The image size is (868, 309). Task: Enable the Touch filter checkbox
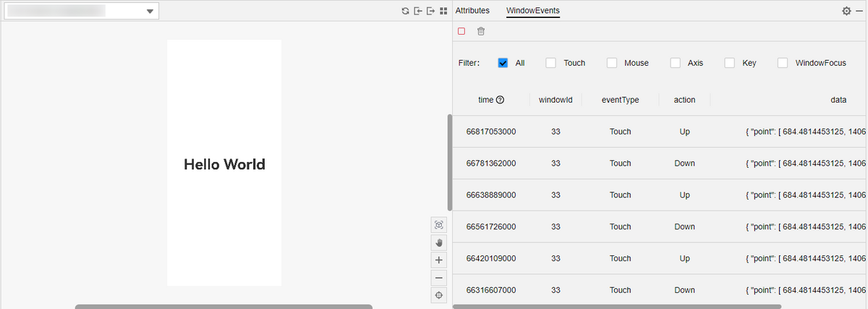[x=551, y=63]
